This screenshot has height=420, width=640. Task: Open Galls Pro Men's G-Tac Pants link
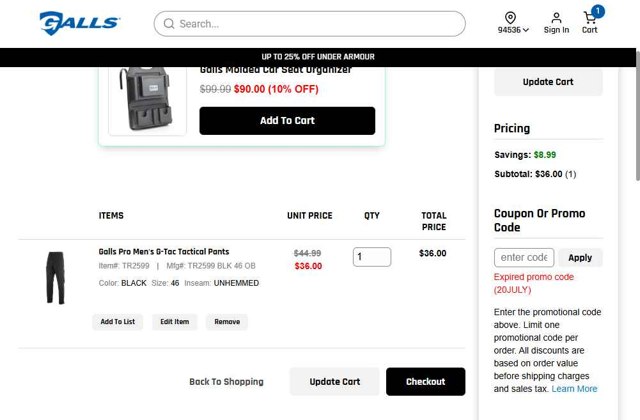(164, 252)
